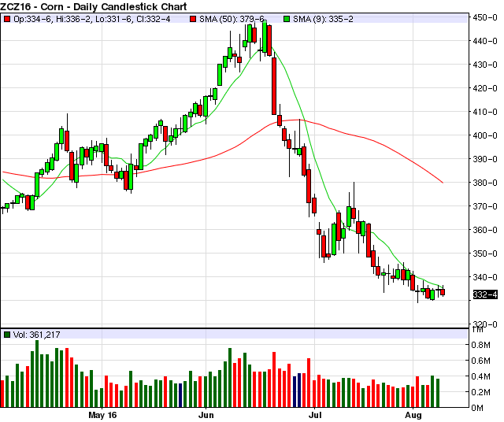Click the 'Op:334-6, Hi:336-2, Lo:331-6, Cl:332-4' readout
Image resolution: width=504 pixels, height=422 pixels.
click(92, 19)
